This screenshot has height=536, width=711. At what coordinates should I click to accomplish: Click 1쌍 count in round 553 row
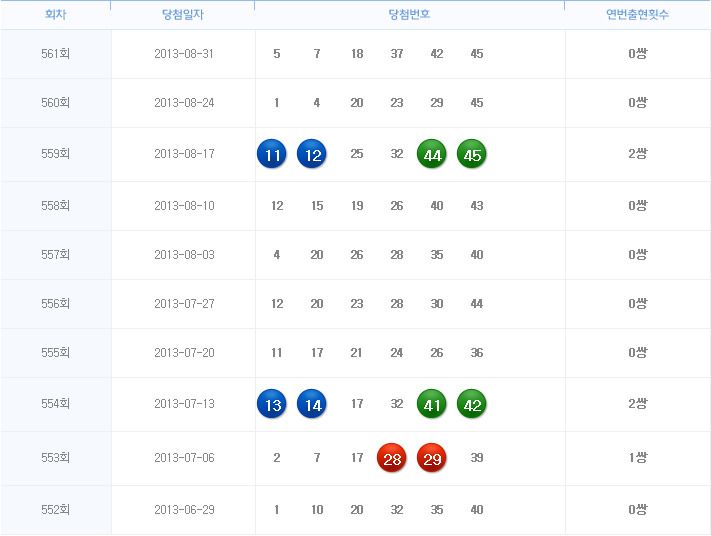click(638, 457)
